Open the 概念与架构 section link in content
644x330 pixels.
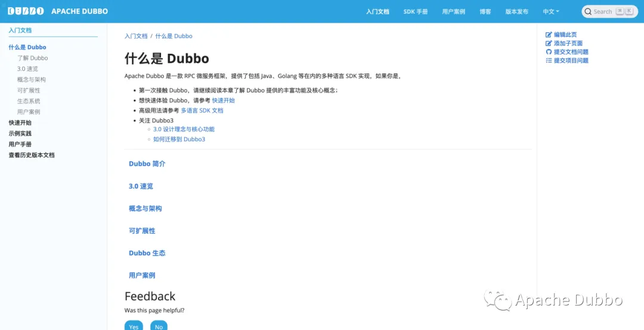click(x=145, y=208)
